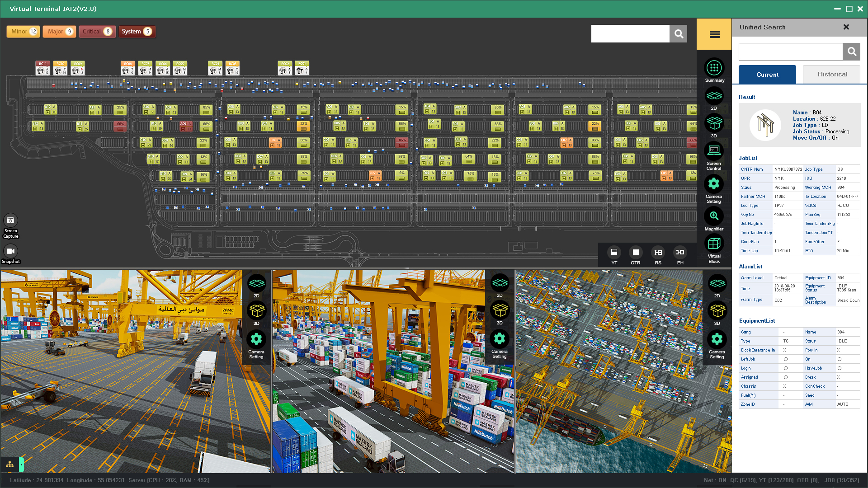Open the Critical alarms filter button

pyautogui.click(x=97, y=32)
